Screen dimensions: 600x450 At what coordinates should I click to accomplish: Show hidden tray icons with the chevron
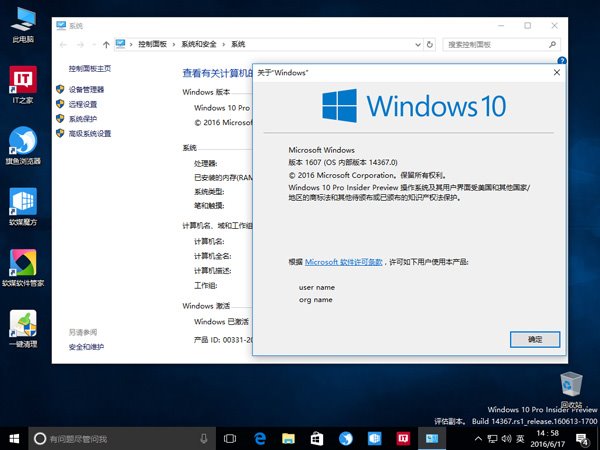coord(478,439)
